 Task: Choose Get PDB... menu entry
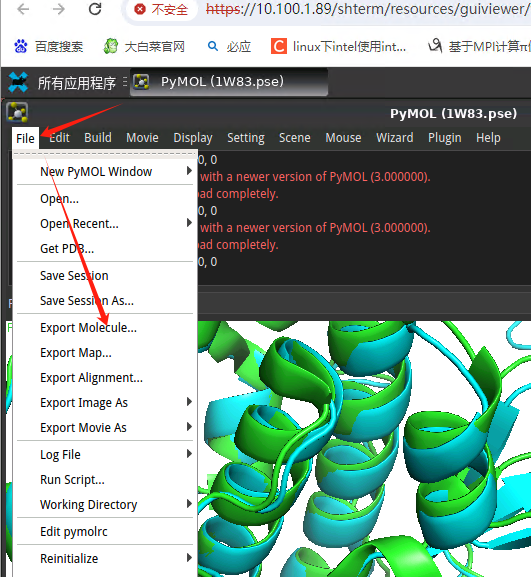click(105, 249)
